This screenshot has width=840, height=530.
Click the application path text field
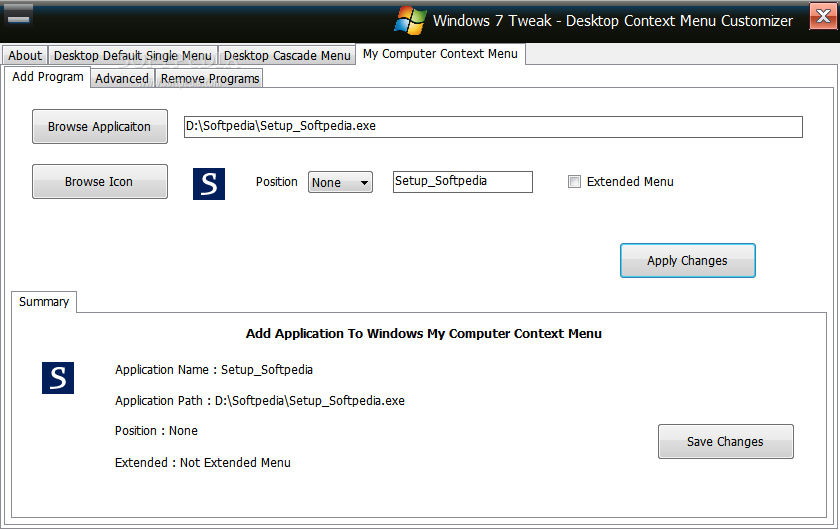(x=492, y=127)
